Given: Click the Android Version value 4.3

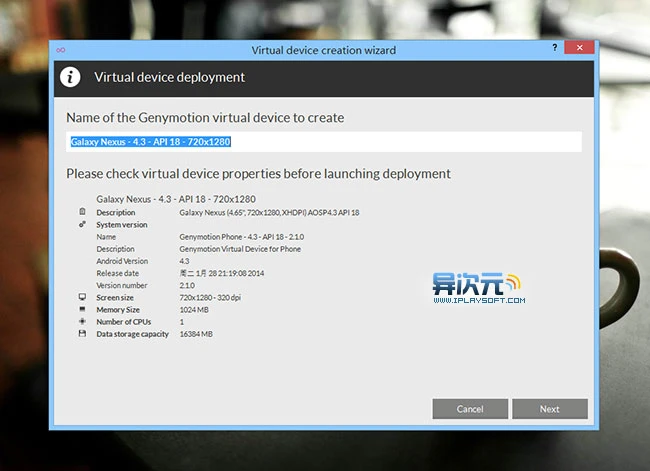Looking at the screenshot, I should pyautogui.click(x=185, y=261).
